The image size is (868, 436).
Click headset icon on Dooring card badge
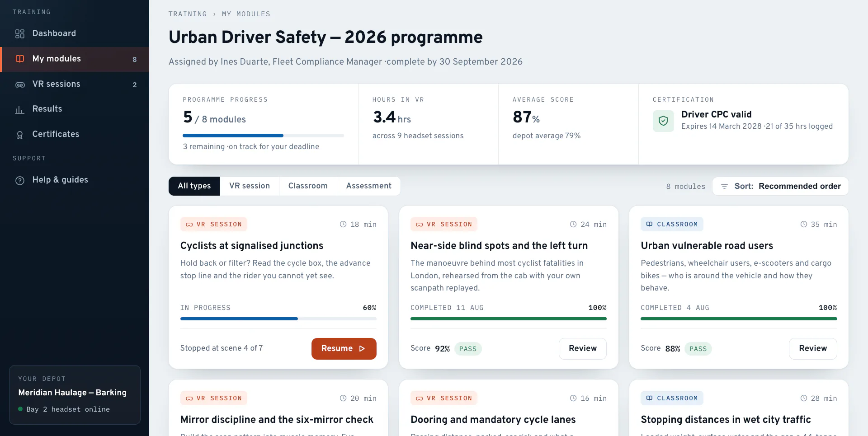point(420,398)
